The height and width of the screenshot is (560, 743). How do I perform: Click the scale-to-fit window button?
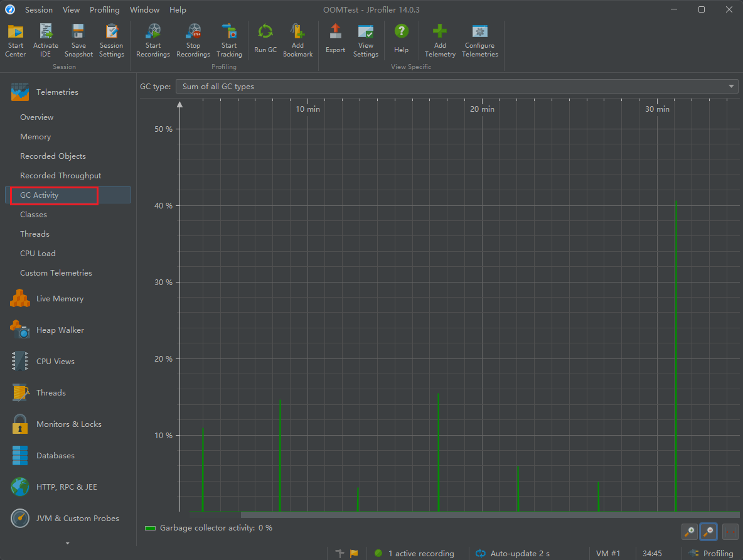[730, 532]
